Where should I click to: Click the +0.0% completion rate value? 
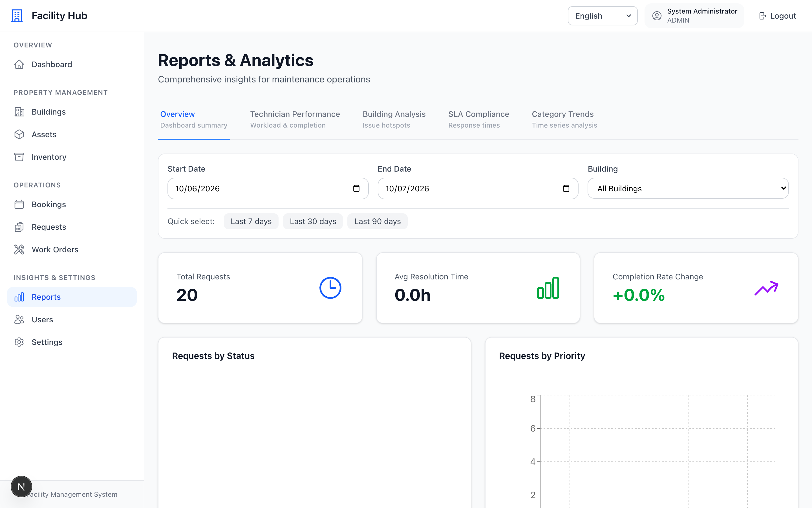639,295
